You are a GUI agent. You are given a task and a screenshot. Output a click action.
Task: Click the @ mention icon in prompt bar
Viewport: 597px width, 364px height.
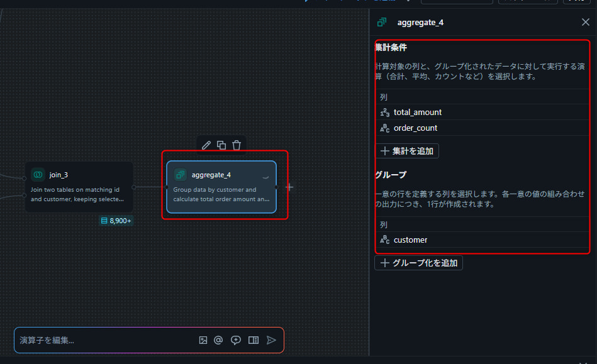tap(218, 340)
